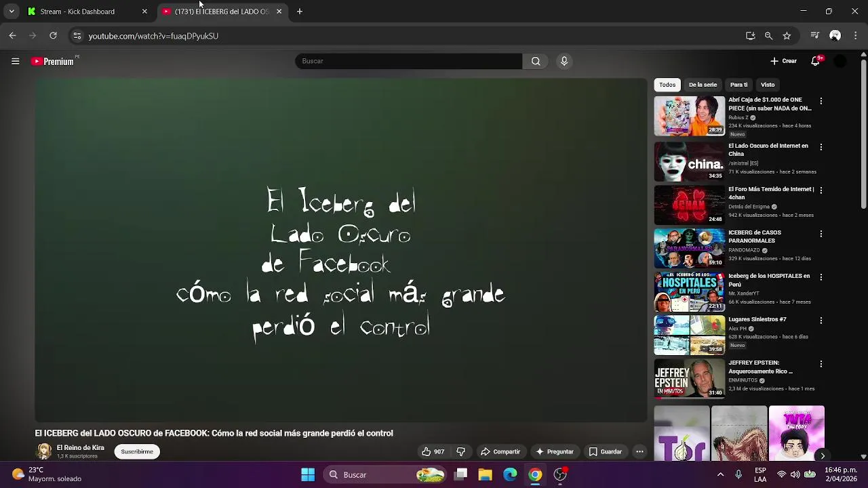
Task: Click the taskbar Buscar search box
Action: point(385,474)
